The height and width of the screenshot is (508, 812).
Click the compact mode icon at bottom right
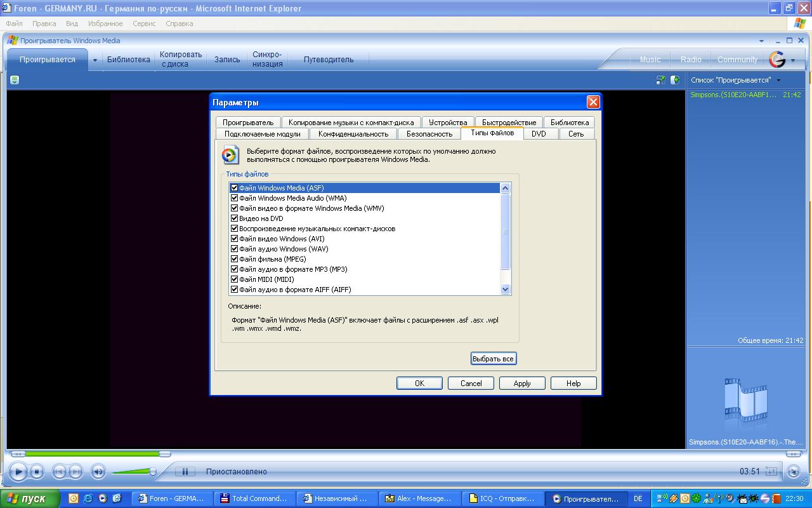point(794,471)
